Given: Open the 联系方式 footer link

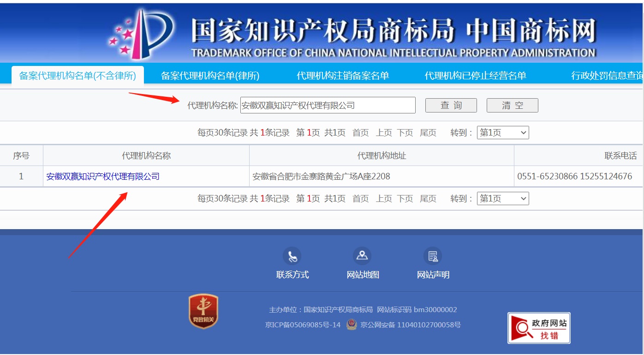Looking at the screenshot, I should click(x=292, y=275).
